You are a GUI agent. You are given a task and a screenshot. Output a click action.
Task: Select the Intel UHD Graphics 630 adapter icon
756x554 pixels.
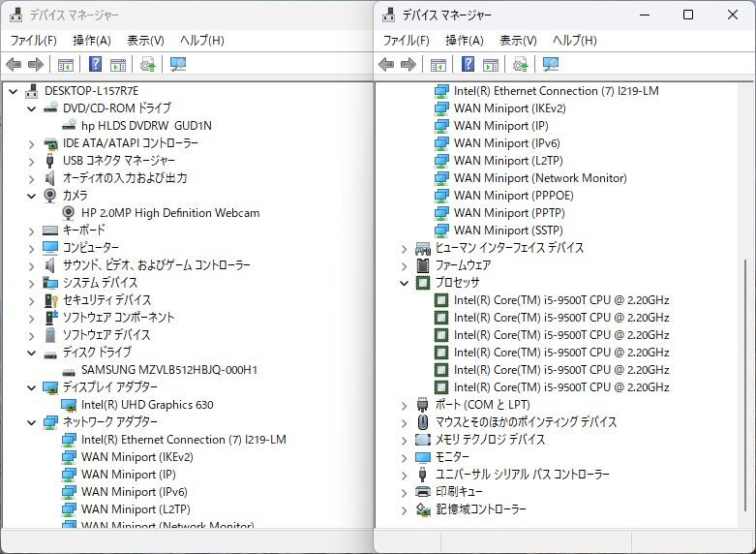[x=69, y=405]
